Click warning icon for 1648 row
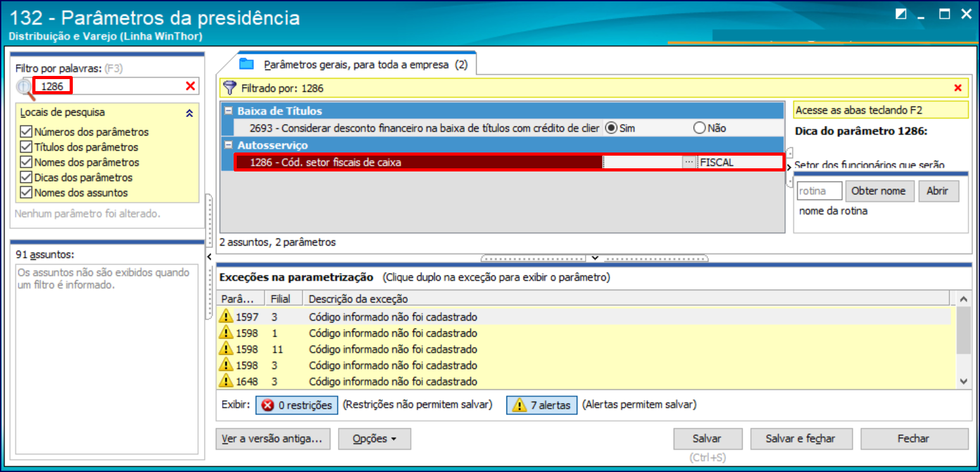The width and height of the screenshot is (980, 472). coord(226,382)
